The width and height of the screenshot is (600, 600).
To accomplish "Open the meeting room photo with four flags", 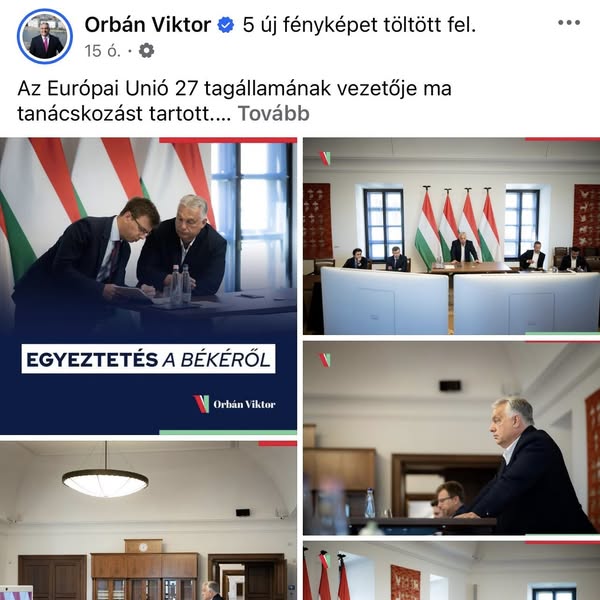I will (452, 236).
